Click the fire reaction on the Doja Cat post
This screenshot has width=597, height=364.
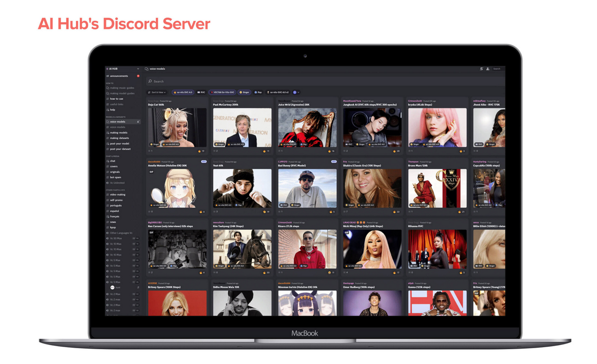pyautogui.click(x=201, y=151)
